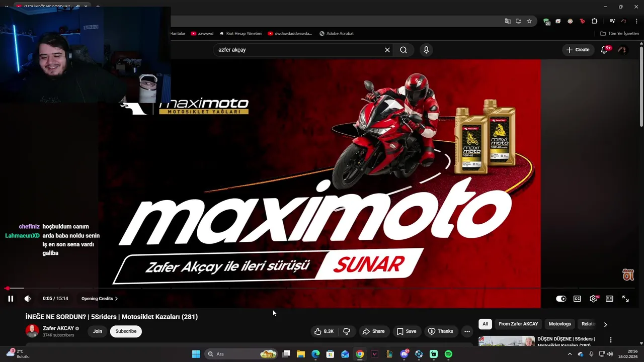This screenshot has width=644, height=362.
Task: Open options for DÜŞEN DÜŞENE video
Action: (x=610, y=340)
